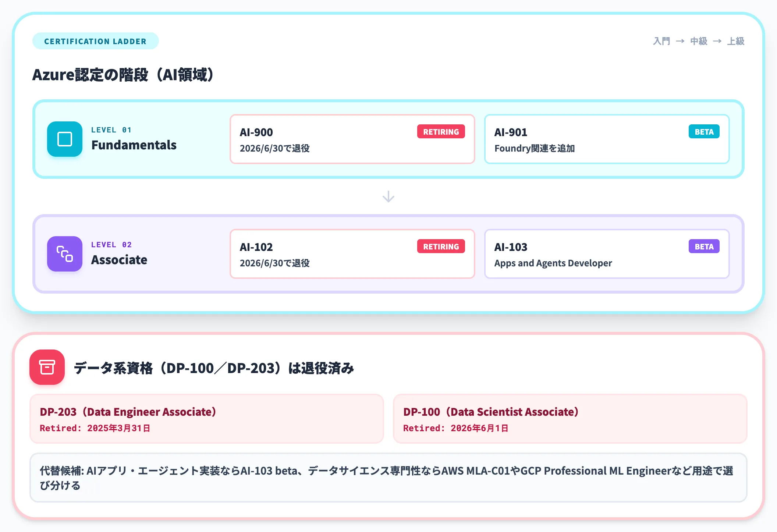Click the 代替候補 alternatives note box
Screen dimensions: 777x532
pos(388,478)
